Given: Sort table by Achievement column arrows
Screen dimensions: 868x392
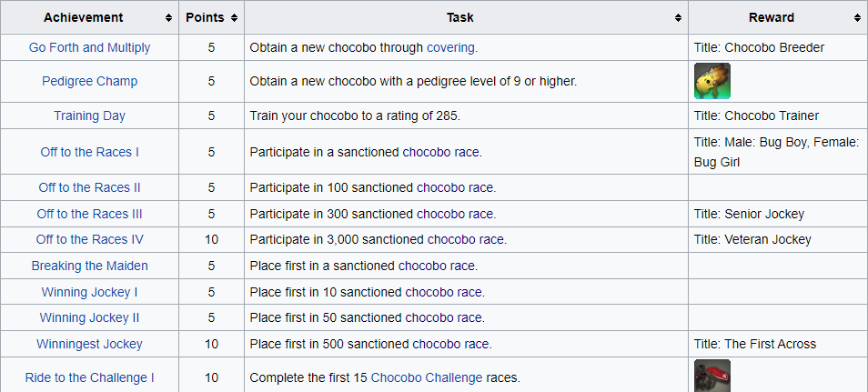Looking at the screenshot, I should 168,17.
